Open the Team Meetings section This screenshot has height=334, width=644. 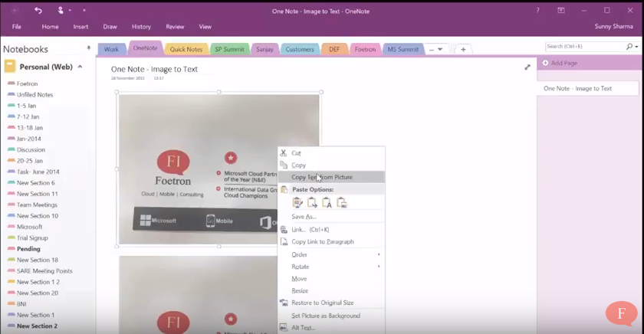point(37,205)
